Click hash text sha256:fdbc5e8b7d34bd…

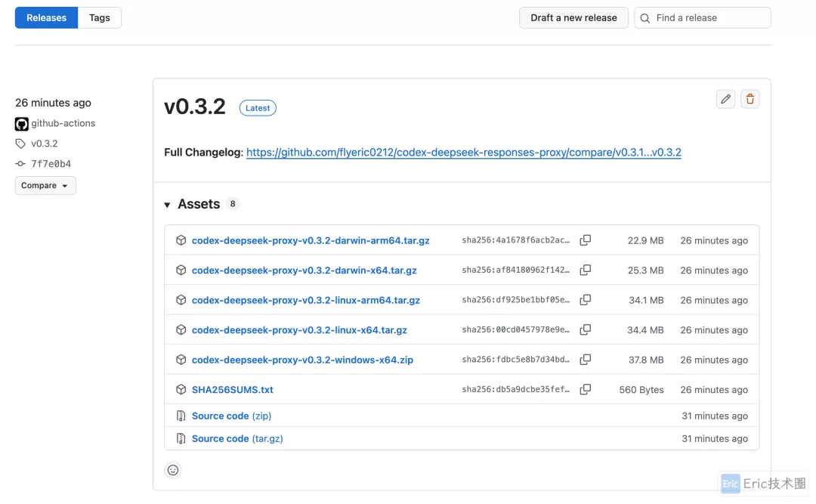tap(516, 359)
